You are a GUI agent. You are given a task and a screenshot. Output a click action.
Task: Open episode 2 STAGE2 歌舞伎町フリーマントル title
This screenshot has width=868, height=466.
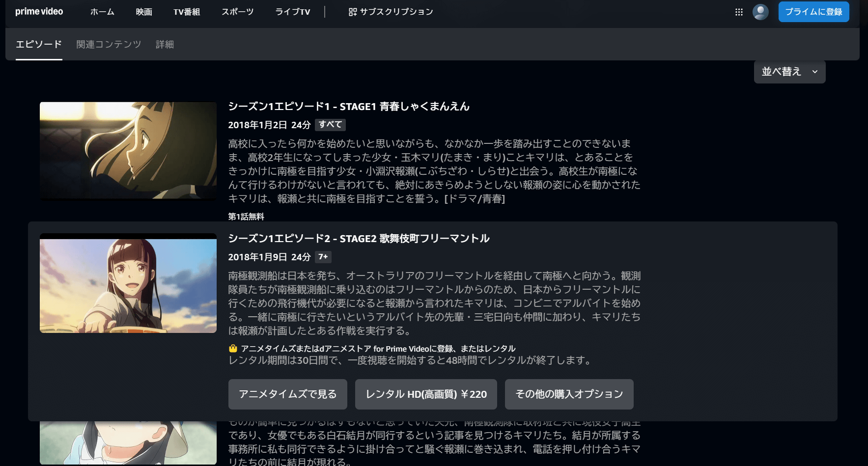click(359, 239)
